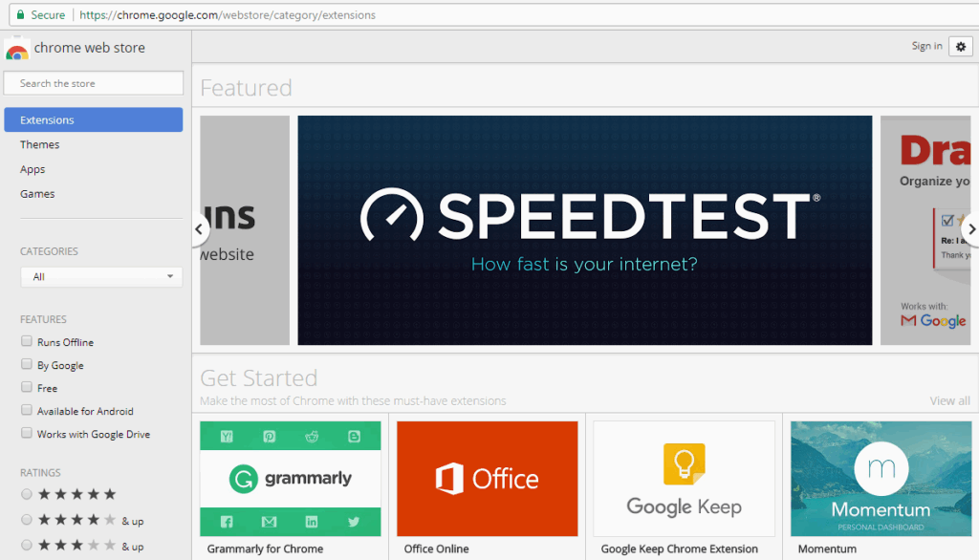Viewport: 979px width, 560px height.
Task: Select the five stars rating filter
Action: tap(26, 494)
